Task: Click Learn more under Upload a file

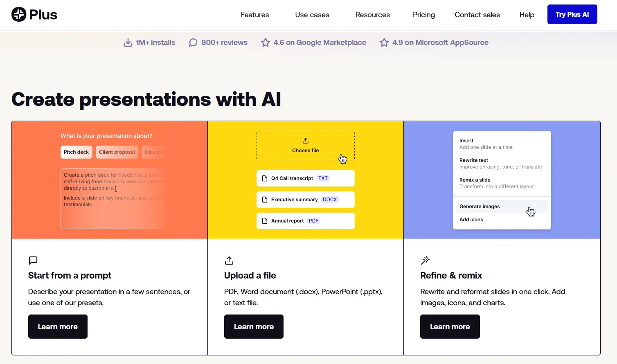Action: [254, 326]
